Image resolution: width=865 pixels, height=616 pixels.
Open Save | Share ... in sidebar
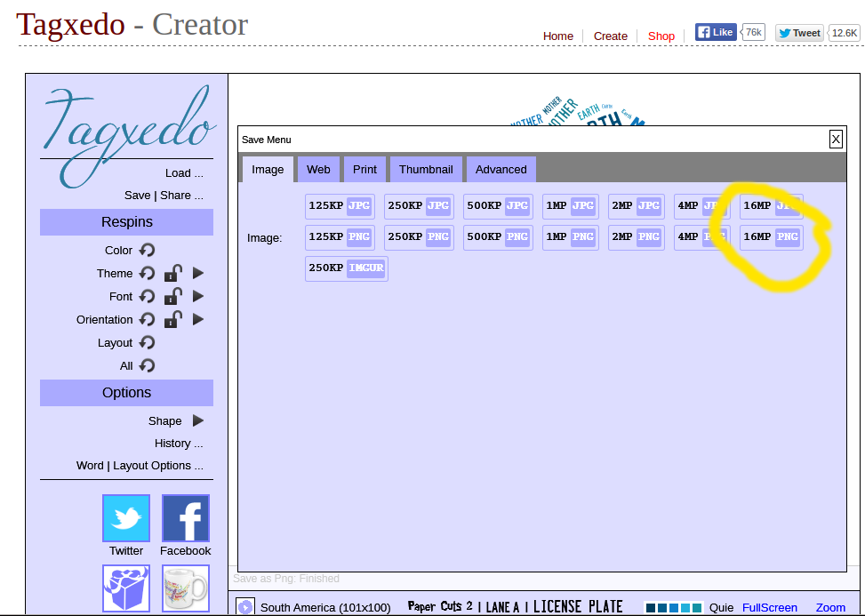(x=164, y=196)
